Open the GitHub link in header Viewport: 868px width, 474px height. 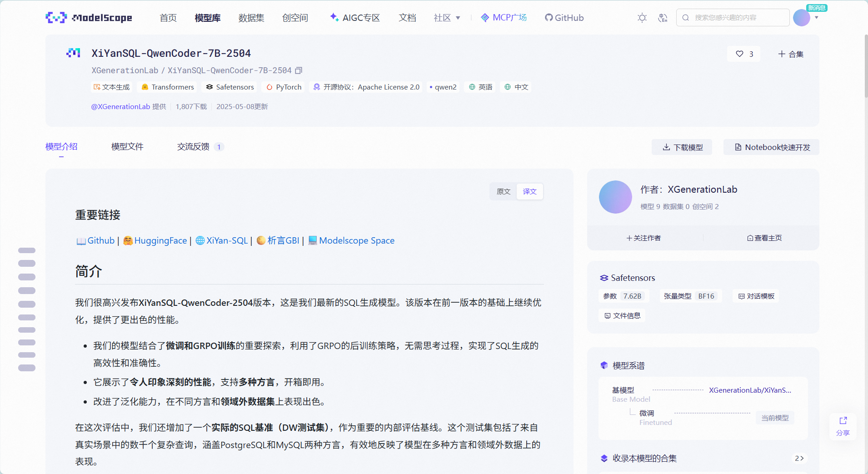coord(564,18)
